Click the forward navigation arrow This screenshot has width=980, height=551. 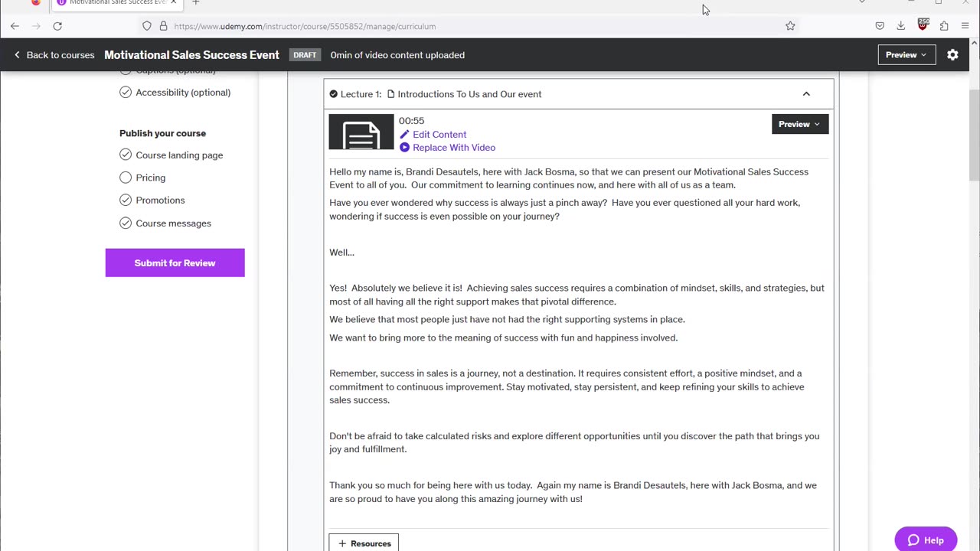click(36, 26)
